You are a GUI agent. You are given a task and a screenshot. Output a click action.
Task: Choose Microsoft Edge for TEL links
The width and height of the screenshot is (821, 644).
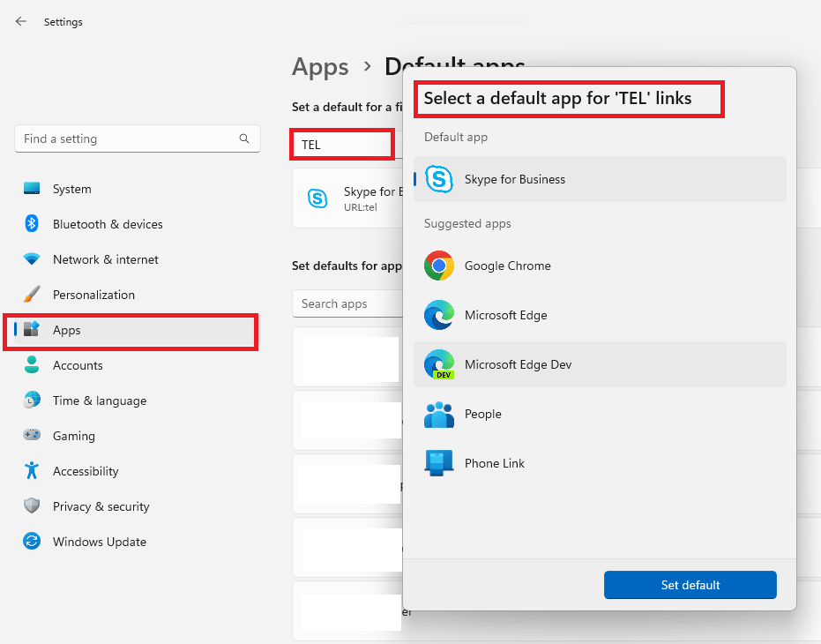pyautogui.click(x=600, y=315)
